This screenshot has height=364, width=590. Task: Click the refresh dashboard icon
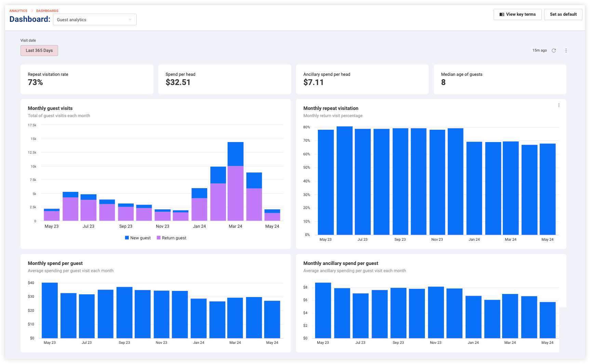click(554, 51)
